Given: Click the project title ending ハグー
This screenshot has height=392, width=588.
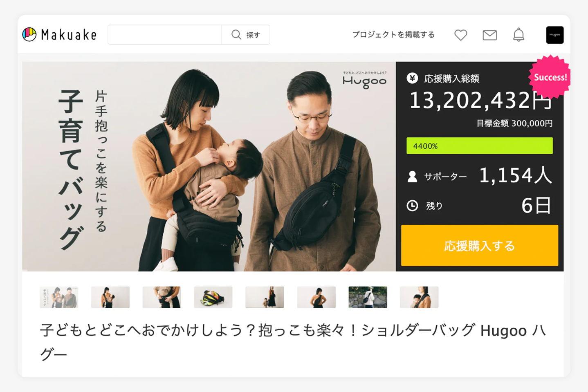Looking at the screenshot, I should click(293, 342).
